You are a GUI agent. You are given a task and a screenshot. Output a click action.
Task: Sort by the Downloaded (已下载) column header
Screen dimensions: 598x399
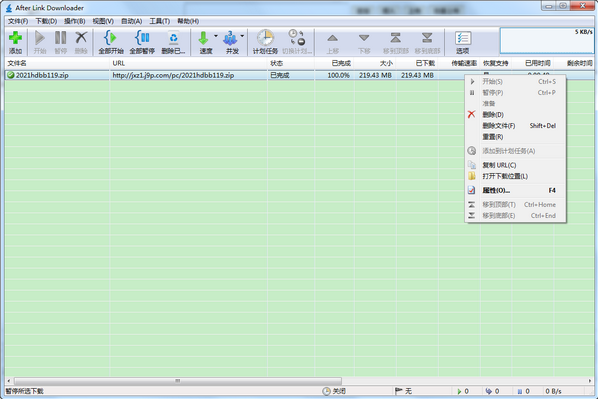point(417,63)
